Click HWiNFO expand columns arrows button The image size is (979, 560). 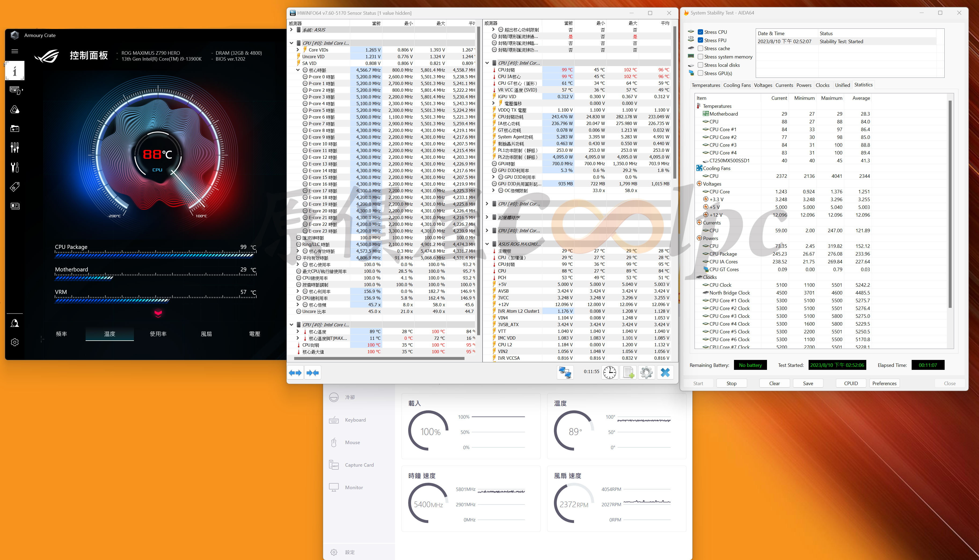(295, 373)
